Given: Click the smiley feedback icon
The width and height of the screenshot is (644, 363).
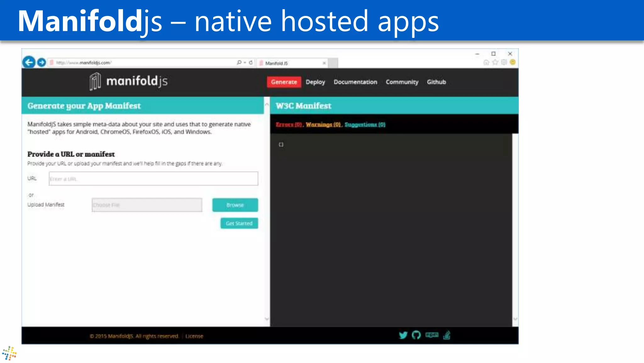Looking at the screenshot, I should pyautogui.click(x=513, y=62).
